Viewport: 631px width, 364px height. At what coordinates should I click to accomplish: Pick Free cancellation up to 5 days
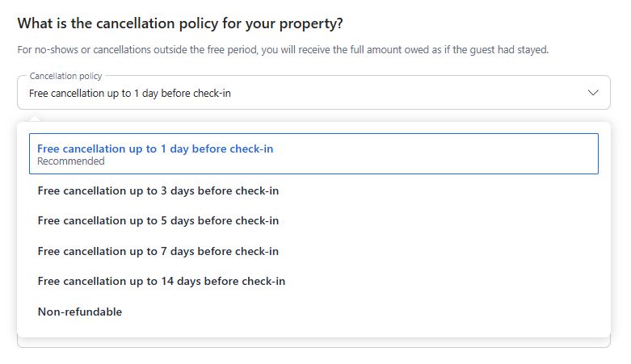[313, 221]
